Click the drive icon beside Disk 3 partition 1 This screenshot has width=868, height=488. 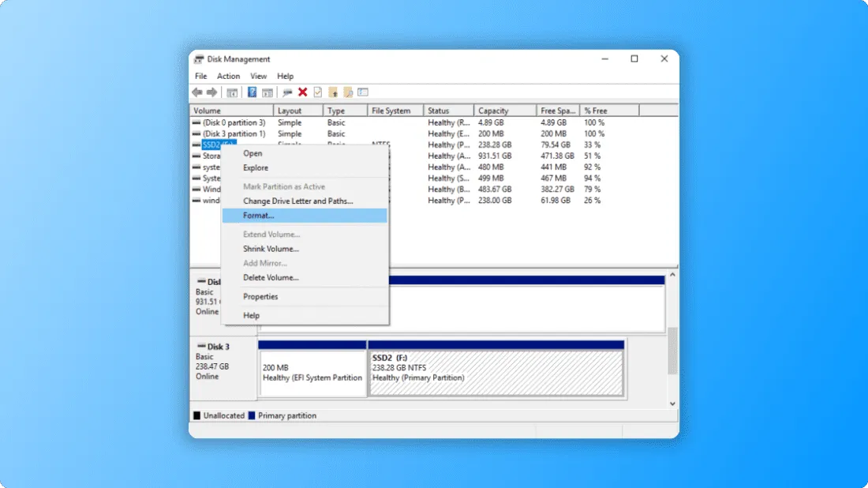196,133
